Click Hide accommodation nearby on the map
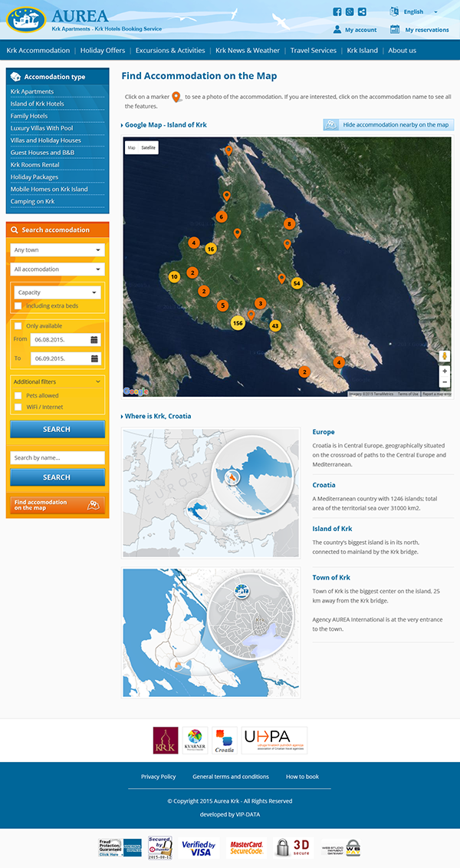This screenshot has height=868, width=460. [x=389, y=124]
